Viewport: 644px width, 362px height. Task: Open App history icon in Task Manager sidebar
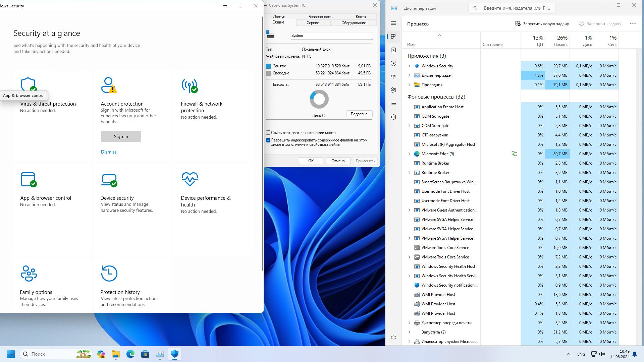[393, 63]
